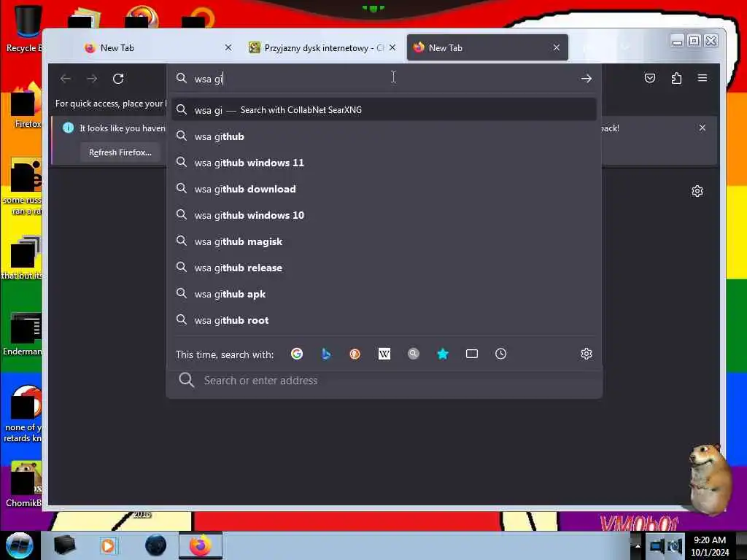Close the active New Tab
This screenshot has width=747, height=560.
[x=557, y=47]
